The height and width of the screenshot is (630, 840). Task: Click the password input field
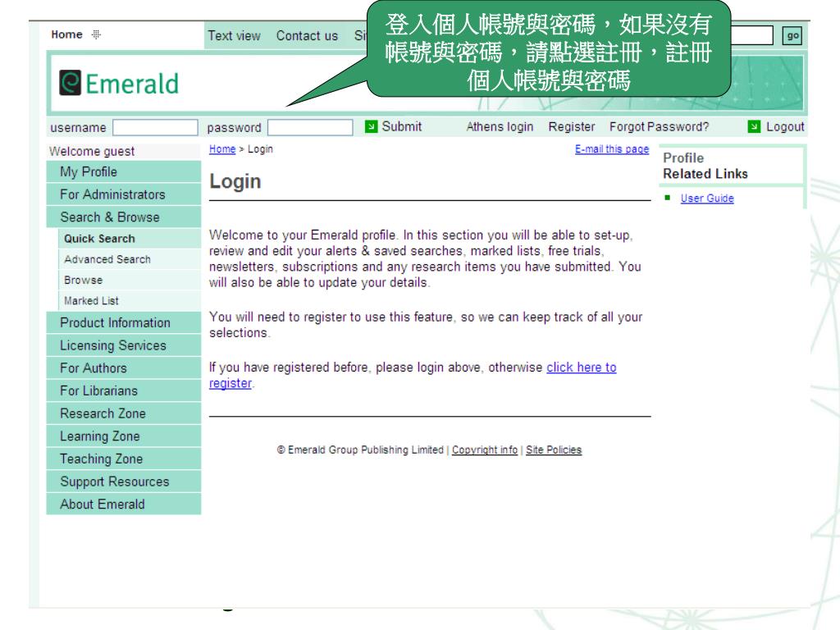(x=310, y=127)
